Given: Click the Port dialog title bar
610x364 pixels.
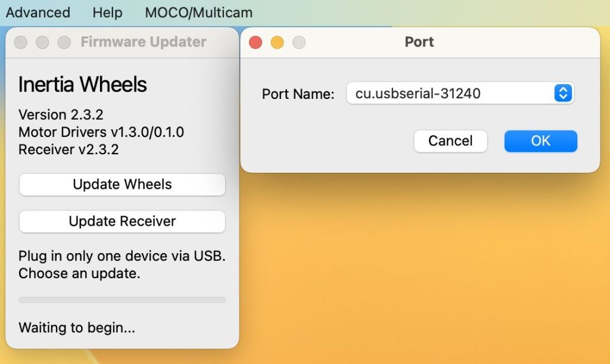Looking at the screenshot, I should (420, 42).
